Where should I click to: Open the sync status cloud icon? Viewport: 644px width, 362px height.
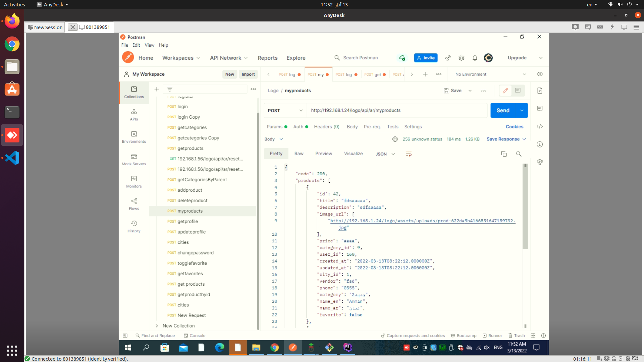click(402, 58)
